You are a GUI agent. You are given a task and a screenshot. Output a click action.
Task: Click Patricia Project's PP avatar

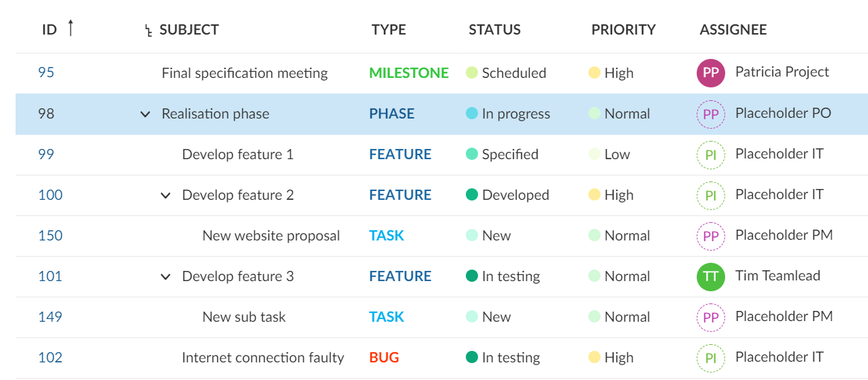pos(710,72)
